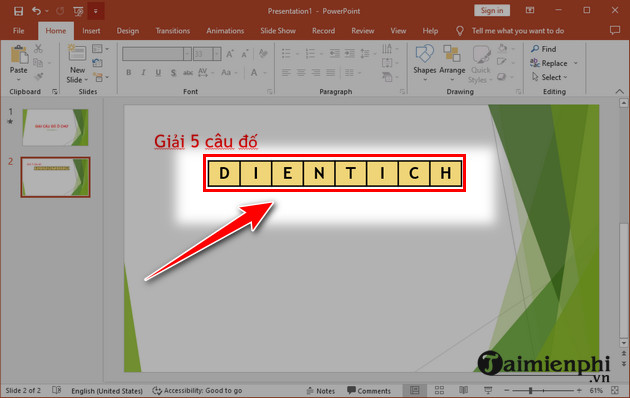
Task: Select slide 2 thumbnail
Action: (x=55, y=177)
